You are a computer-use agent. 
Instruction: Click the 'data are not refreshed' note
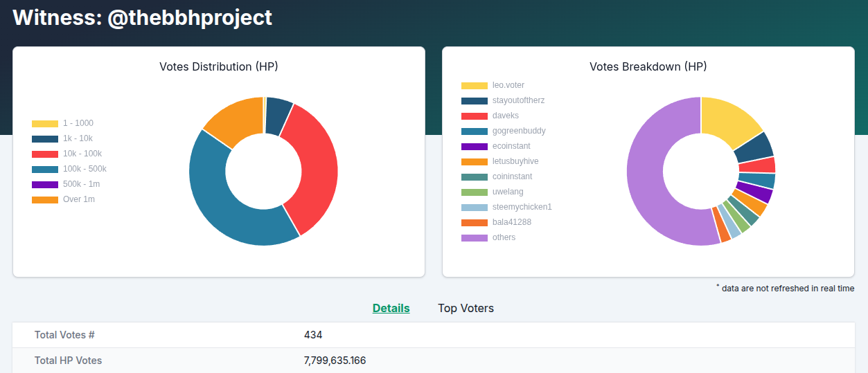pos(786,288)
